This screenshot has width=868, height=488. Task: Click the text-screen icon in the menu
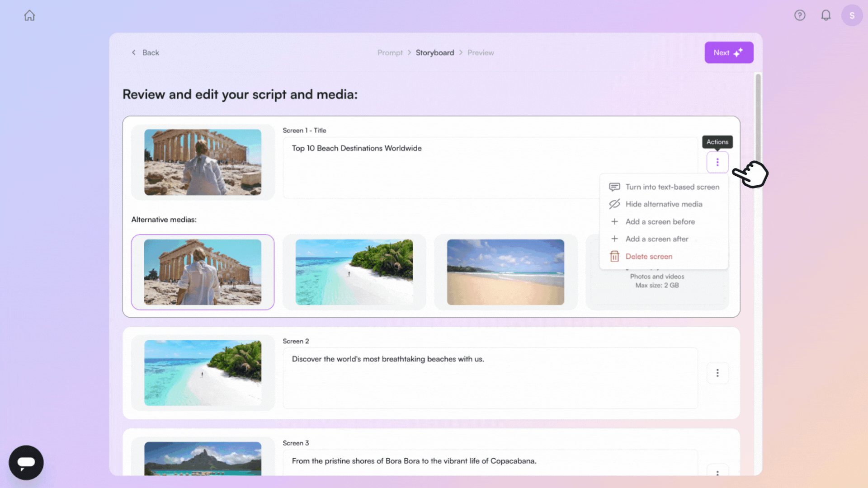tap(614, 187)
